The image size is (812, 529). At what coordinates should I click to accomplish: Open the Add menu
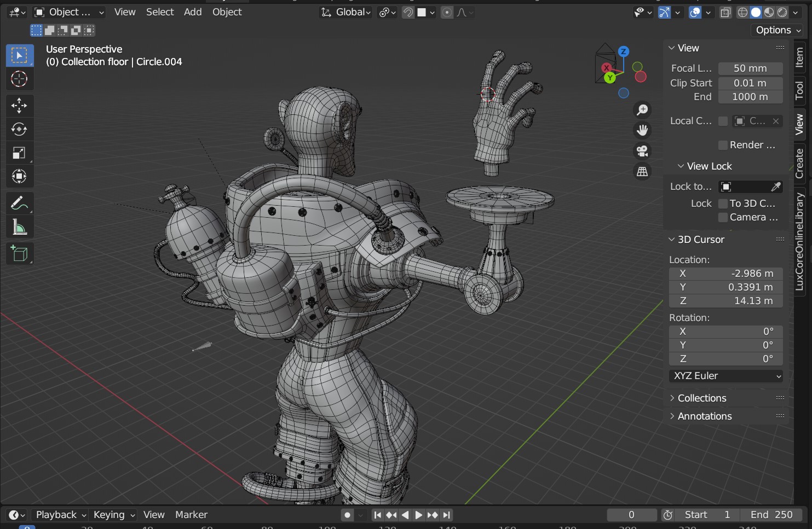point(193,12)
